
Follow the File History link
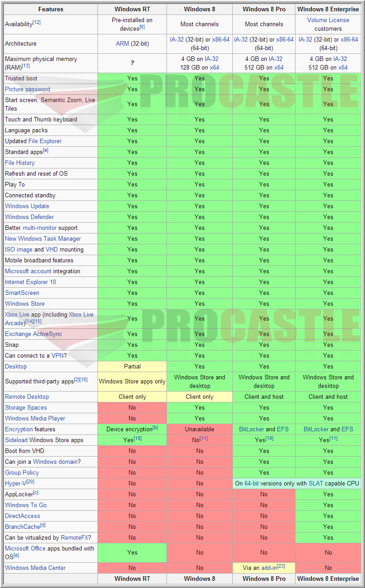pyautogui.click(x=20, y=163)
